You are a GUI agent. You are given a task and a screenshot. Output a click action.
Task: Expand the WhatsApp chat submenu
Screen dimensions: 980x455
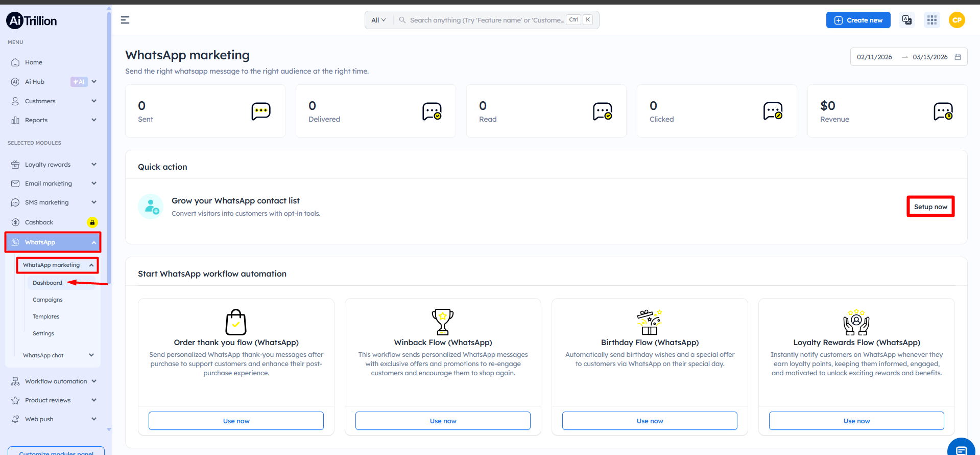point(91,355)
